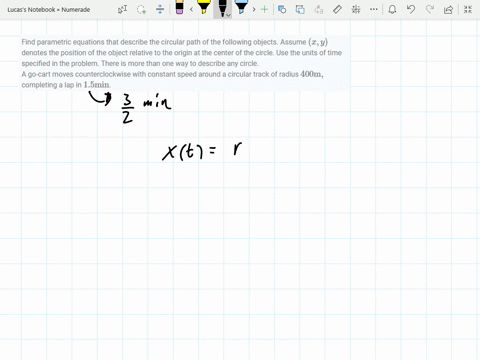This screenshot has height=360, width=480.
Task: Click the Ink to Shape icon
Action: [300, 9]
